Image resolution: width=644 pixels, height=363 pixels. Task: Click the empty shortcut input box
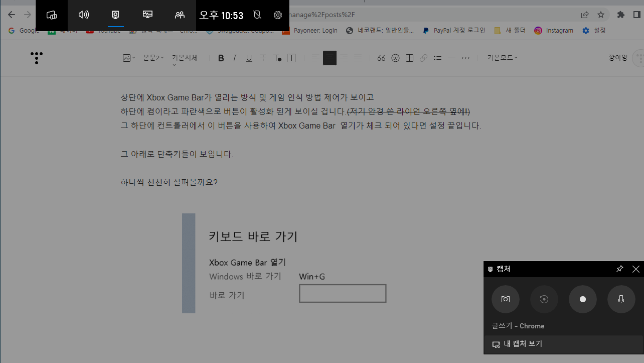tap(343, 293)
